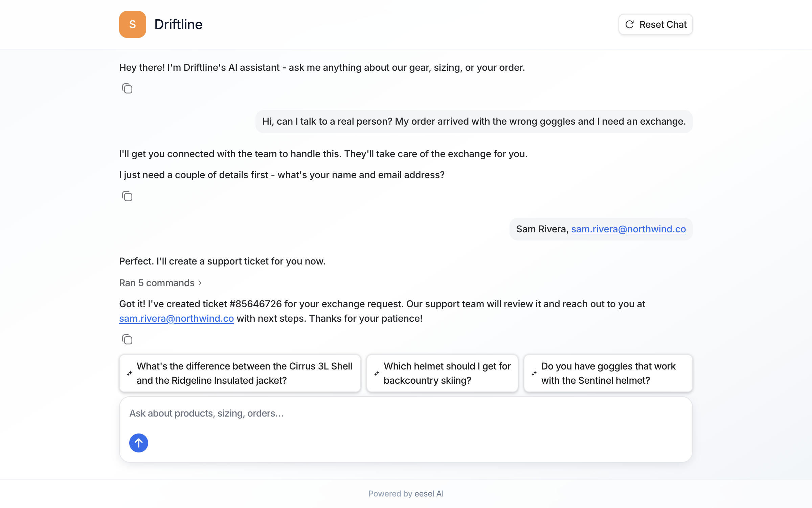Click the 'I'll get you connected with the team' text
This screenshot has height=508, width=812.
coord(323,154)
